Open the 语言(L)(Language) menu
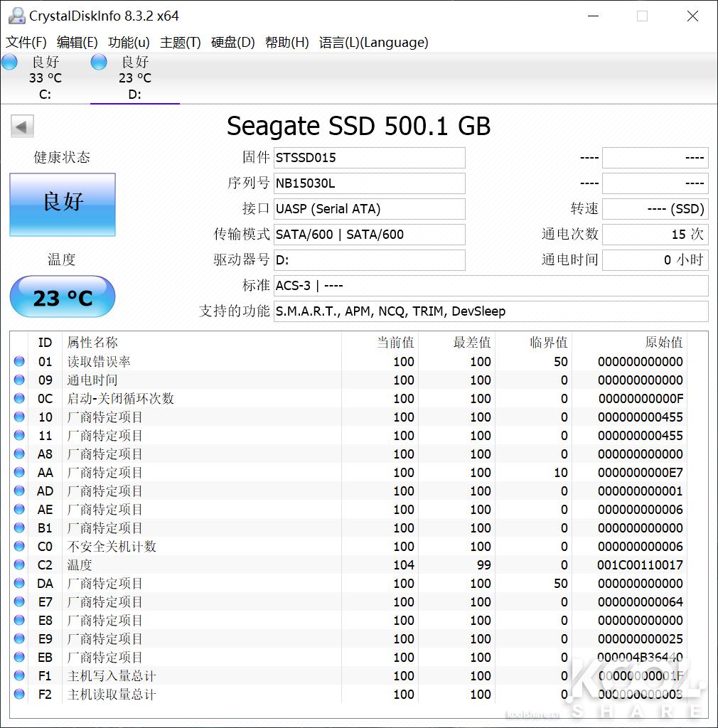 [373, 43]
